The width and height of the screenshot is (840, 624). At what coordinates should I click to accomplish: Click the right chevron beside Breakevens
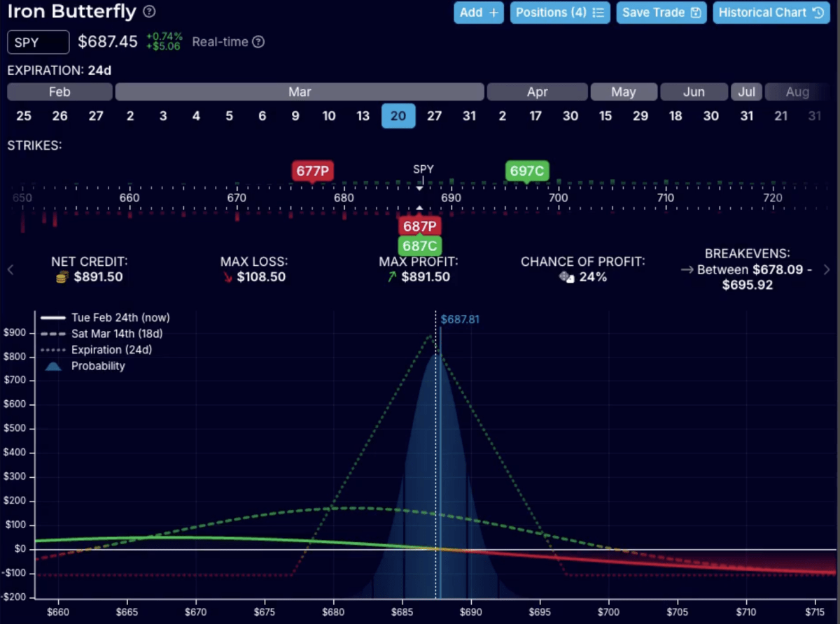825,269
